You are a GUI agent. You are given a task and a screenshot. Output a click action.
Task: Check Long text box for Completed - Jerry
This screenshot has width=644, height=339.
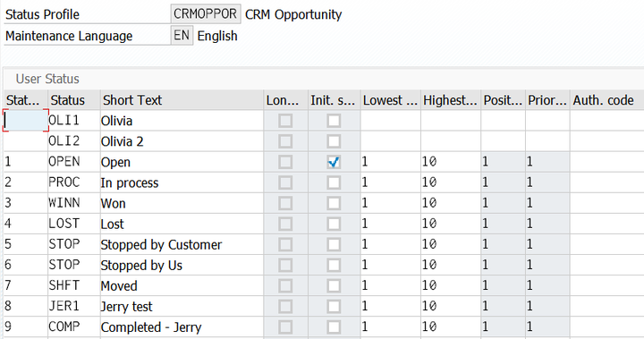coord(285,327)
